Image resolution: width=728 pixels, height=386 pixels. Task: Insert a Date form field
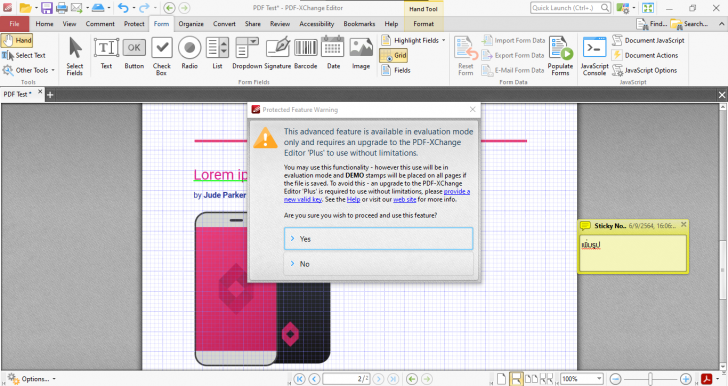click(x=333, y=54)
